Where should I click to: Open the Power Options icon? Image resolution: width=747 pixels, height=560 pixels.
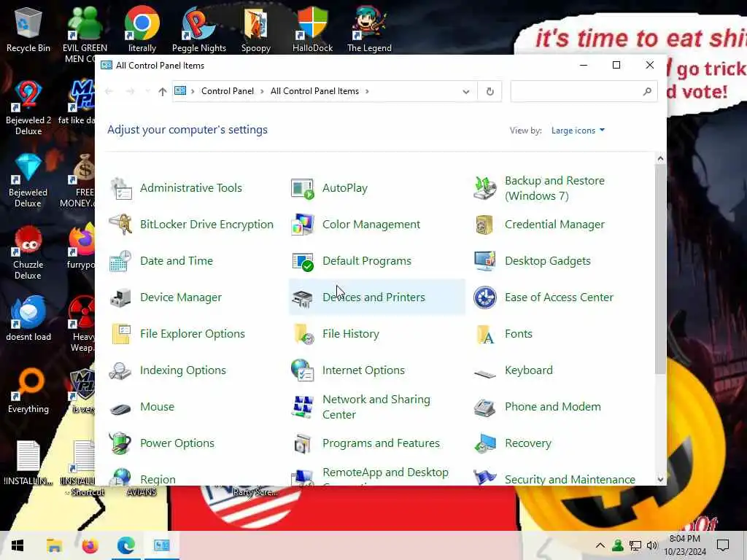[x=121, y=443]
